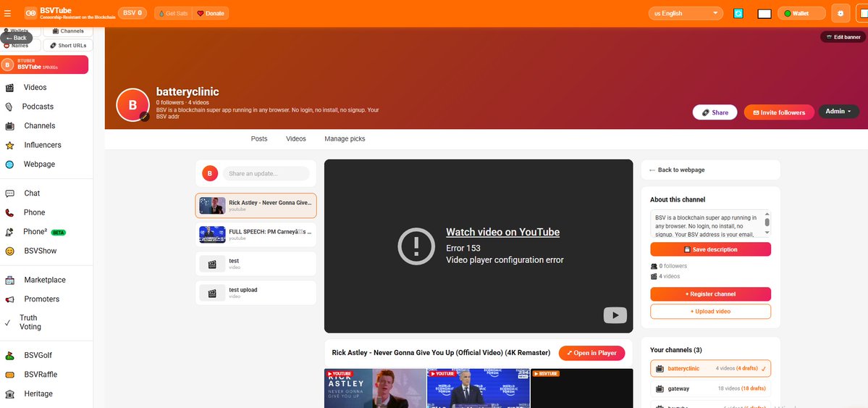Screen dimensions: 868x408
Task: Open Chat from the sidebar
Action: pyautogui.click(x=32, y=193)
